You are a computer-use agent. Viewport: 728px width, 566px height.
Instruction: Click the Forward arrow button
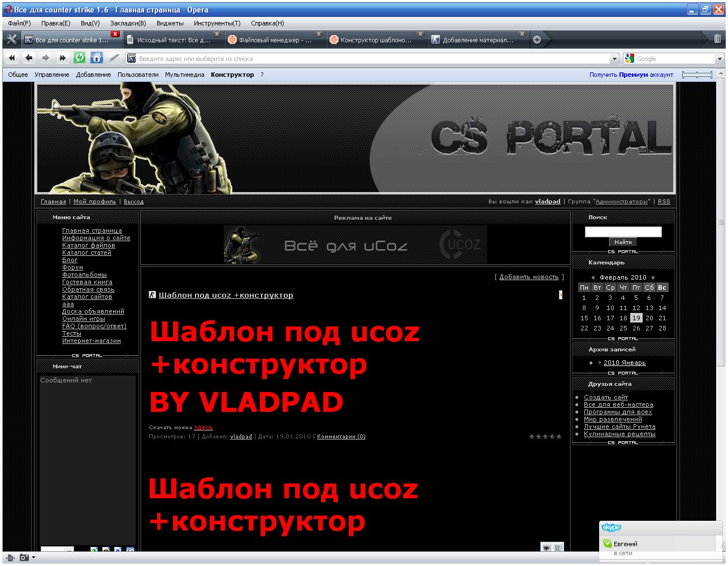pyautogui.click(x=46, y=58)
